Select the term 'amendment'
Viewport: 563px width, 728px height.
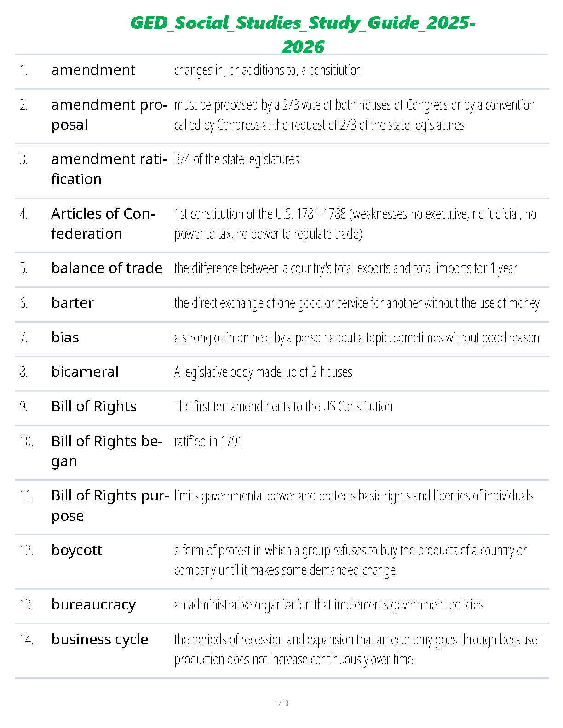click(93, 70)
